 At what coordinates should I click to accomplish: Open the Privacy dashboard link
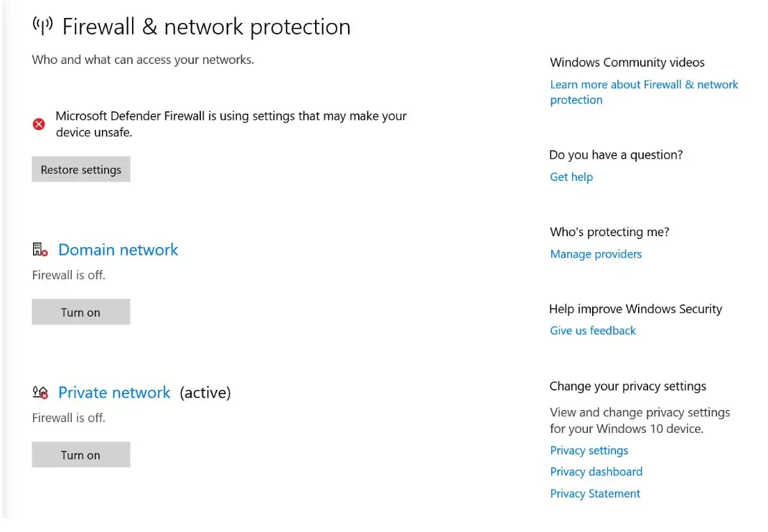pos(596,472)
